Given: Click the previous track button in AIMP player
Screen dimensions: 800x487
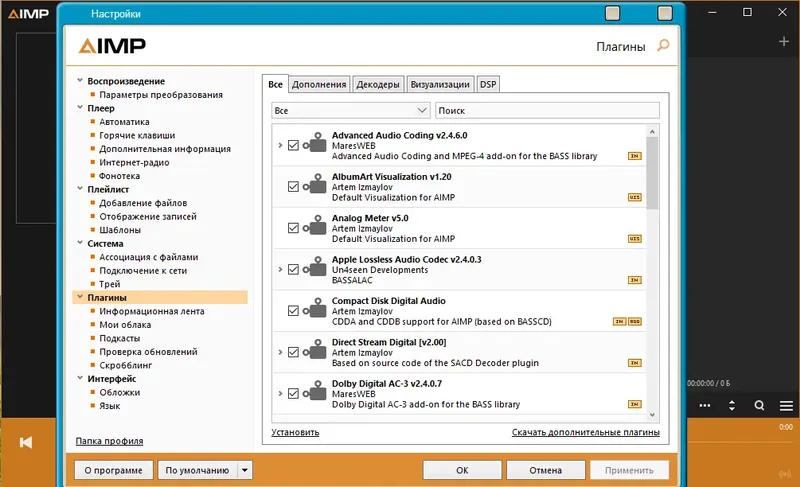Looking at the screenshot, I should (x=26, y=442).
